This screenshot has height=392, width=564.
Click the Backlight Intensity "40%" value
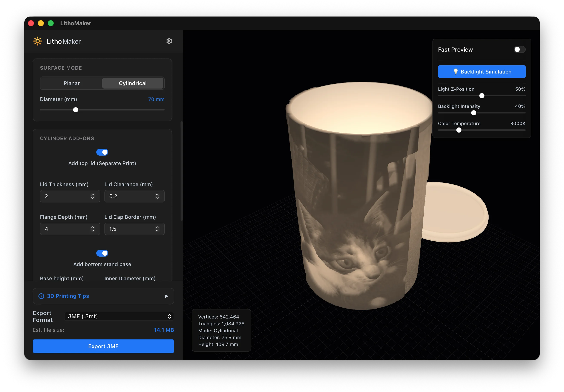(x=520, y=106)
